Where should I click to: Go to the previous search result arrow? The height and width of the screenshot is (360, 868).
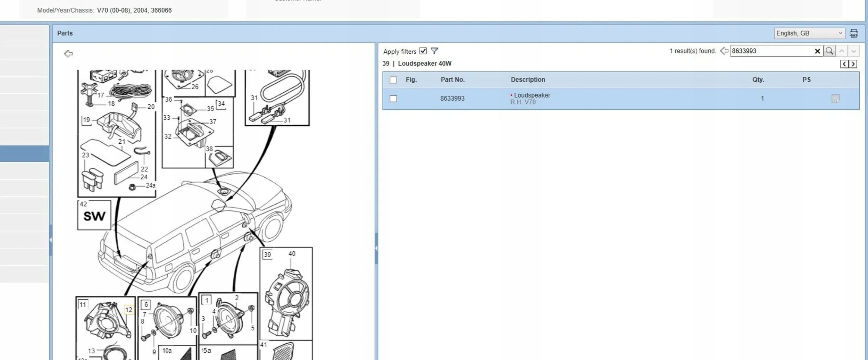pos(842,51)
